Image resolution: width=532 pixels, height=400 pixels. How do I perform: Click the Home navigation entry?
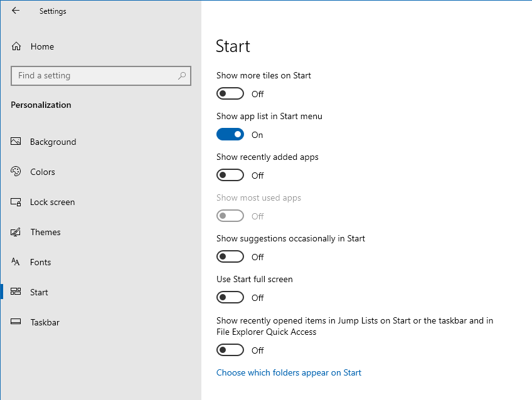tap(42, 46)
